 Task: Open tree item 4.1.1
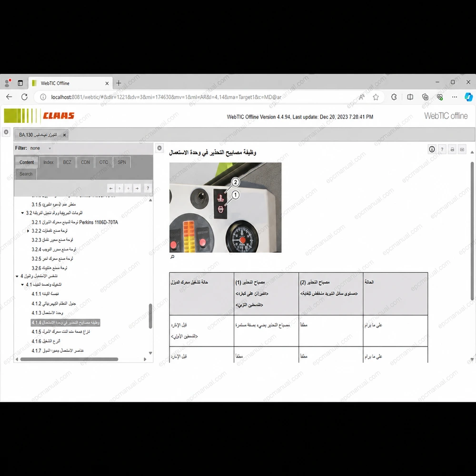pyautogui.click(x=45, y=294)
